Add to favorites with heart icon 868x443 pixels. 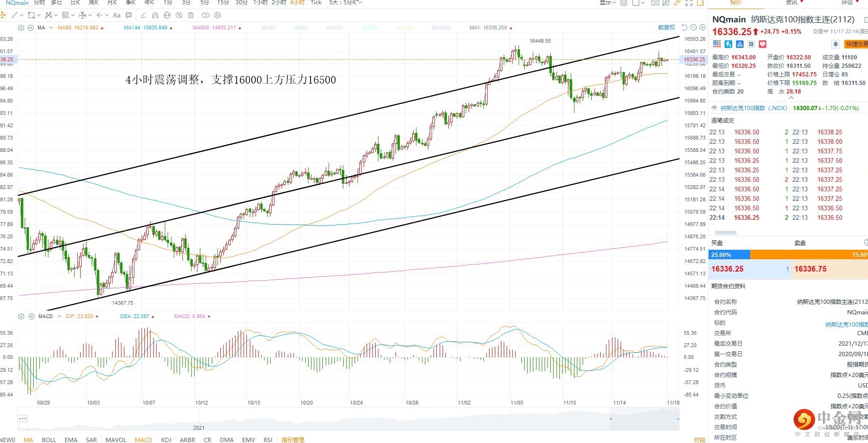click(x=763, y=44)
